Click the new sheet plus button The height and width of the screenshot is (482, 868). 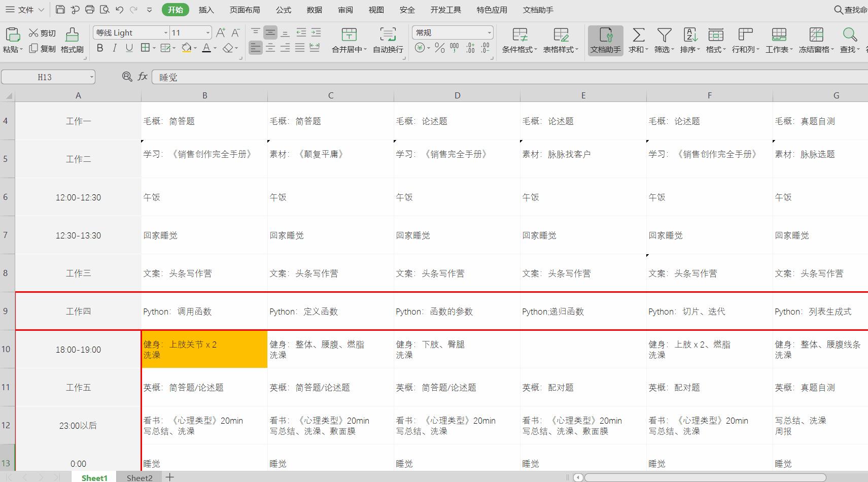[169, 476]
